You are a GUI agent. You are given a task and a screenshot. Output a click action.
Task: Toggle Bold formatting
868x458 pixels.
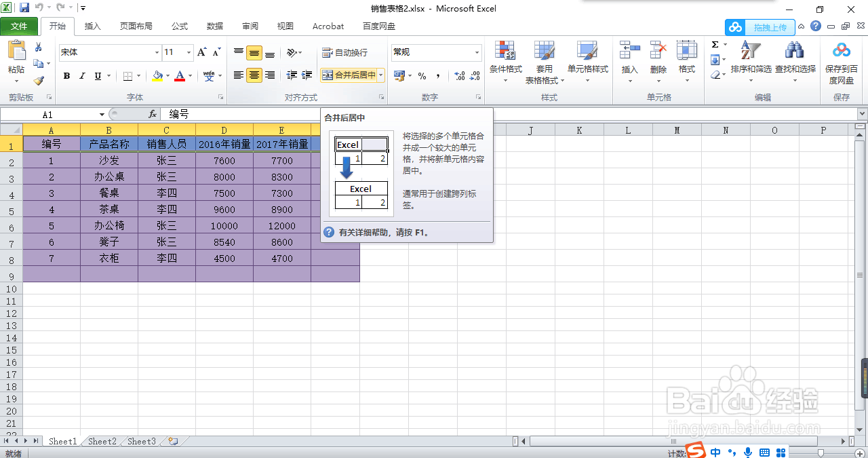(66, 76)
